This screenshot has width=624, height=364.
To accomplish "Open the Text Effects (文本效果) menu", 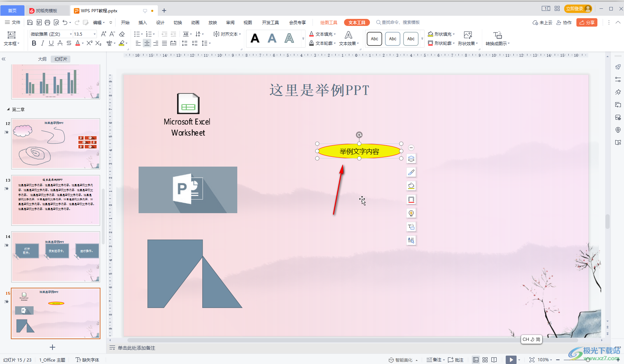I will click(x=349, y=38).
